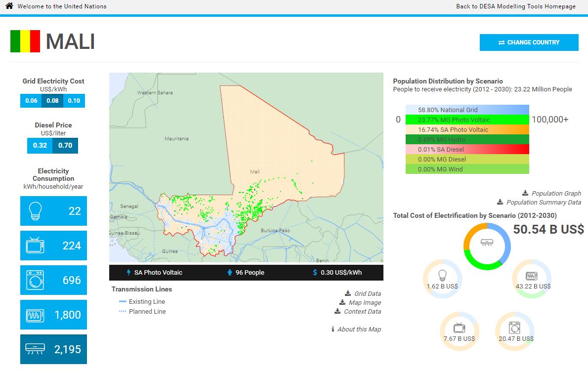Open Welcome to the United Nations link
The image size is (588, 370).
click(x=62, y=6)
